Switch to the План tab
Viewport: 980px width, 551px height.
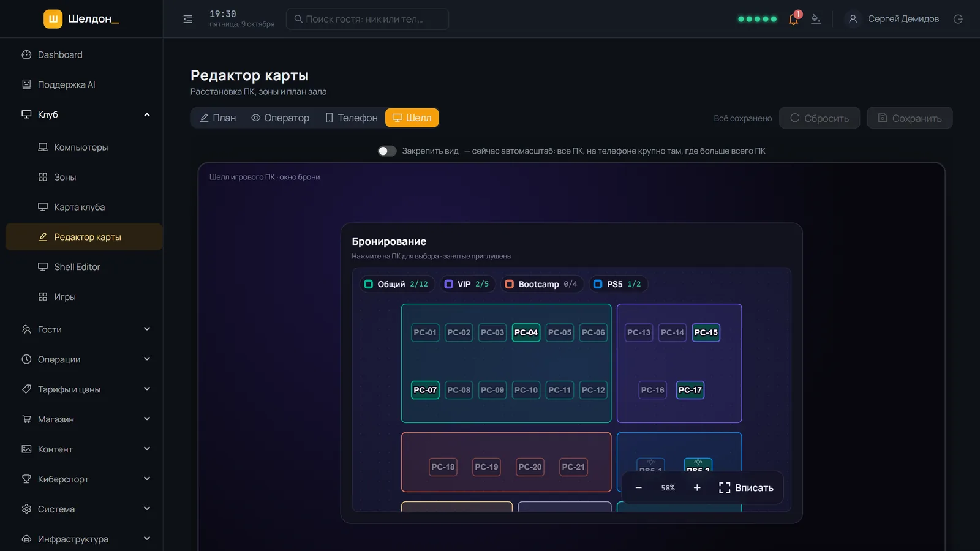(218, 118)
